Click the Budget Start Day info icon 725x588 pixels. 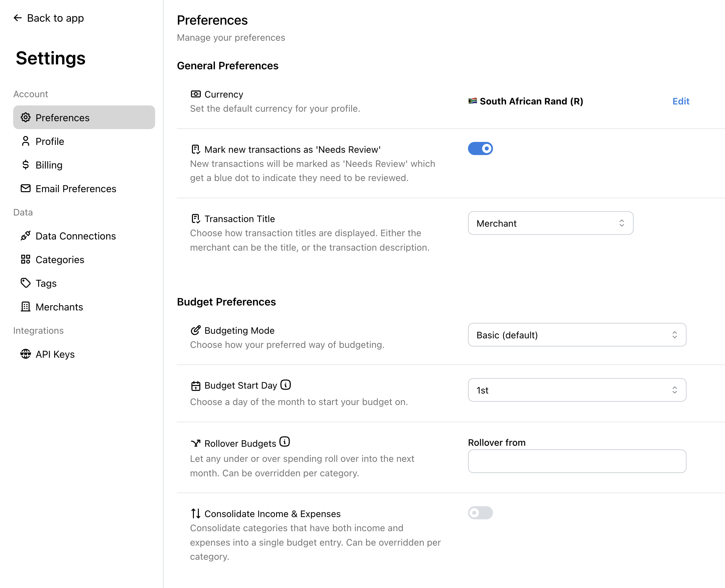[286, 385]
